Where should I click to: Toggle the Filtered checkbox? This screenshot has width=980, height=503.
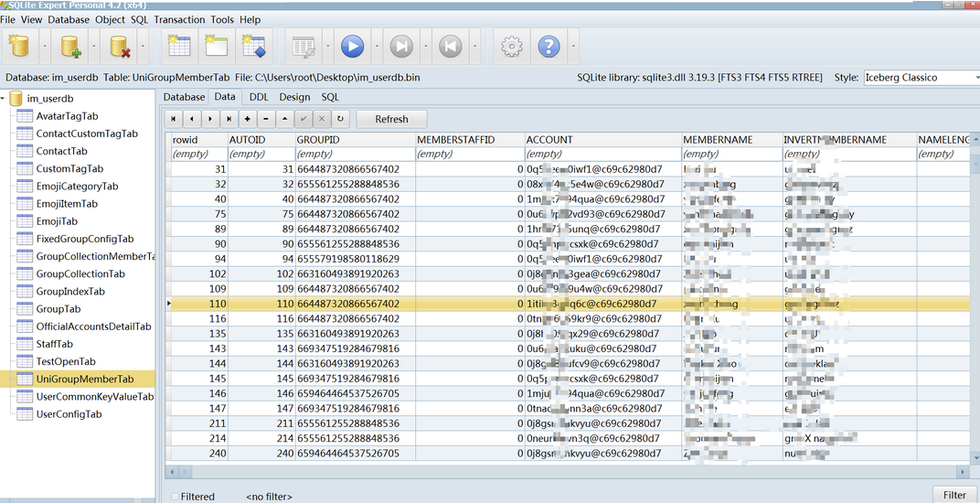pos(175,497)
